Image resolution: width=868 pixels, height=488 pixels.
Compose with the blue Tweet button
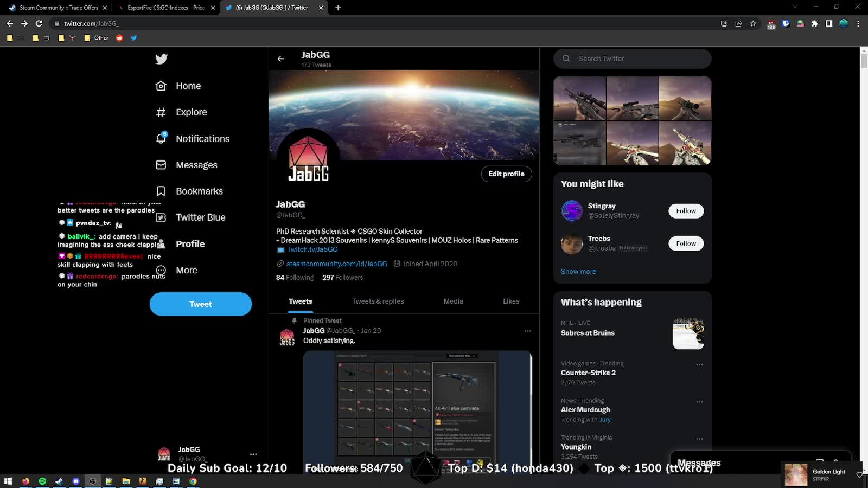click(201, 304)
